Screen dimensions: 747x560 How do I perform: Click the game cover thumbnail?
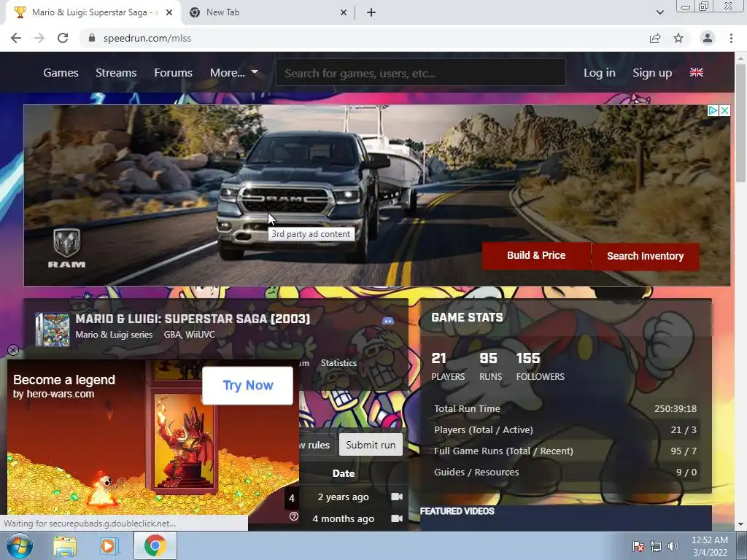point(53,329)
